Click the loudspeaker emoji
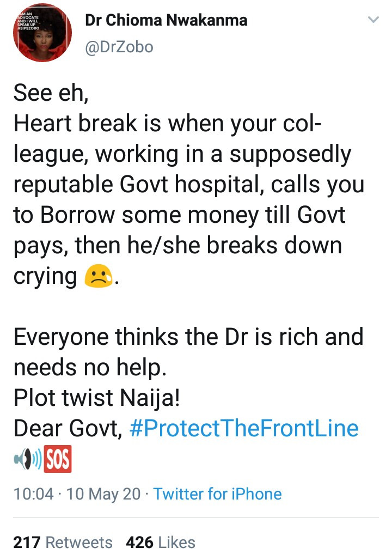 click(28, 459)
